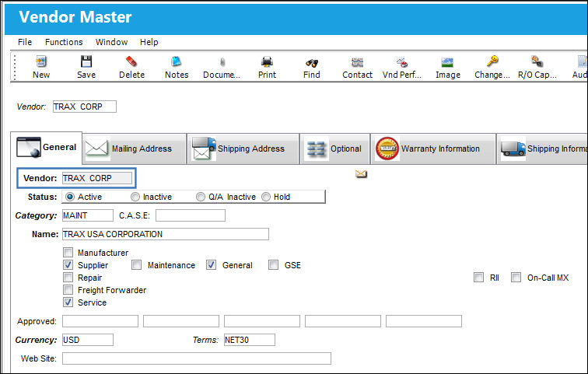
Task: Click the Delete eraser icon
Action: tap(131, 61)
